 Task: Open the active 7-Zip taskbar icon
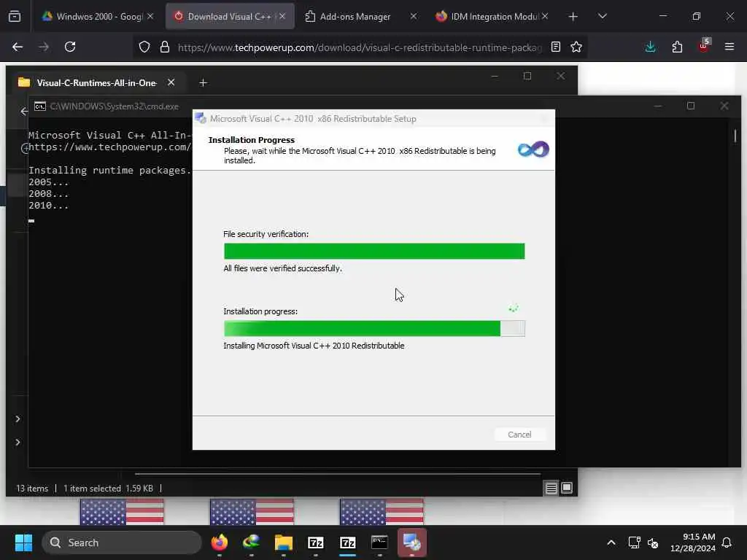coord(348,542)
